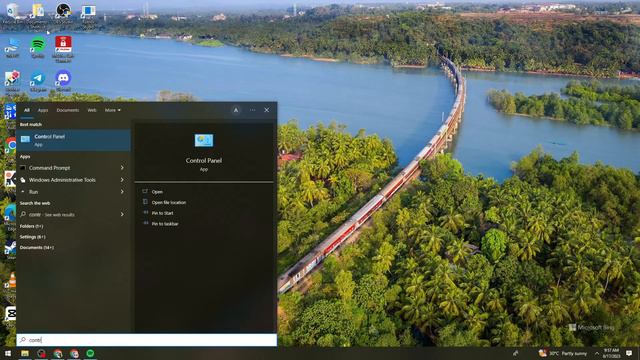
Task: Click the magnifier icon in the search box
Action: coord(23,340)
